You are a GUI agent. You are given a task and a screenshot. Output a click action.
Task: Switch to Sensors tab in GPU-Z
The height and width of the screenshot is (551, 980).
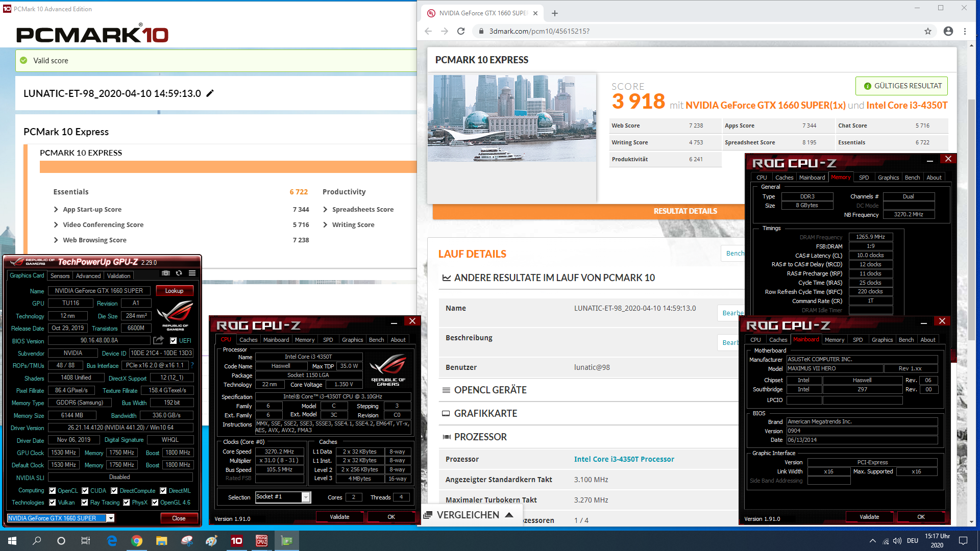[x=60, y=276]
